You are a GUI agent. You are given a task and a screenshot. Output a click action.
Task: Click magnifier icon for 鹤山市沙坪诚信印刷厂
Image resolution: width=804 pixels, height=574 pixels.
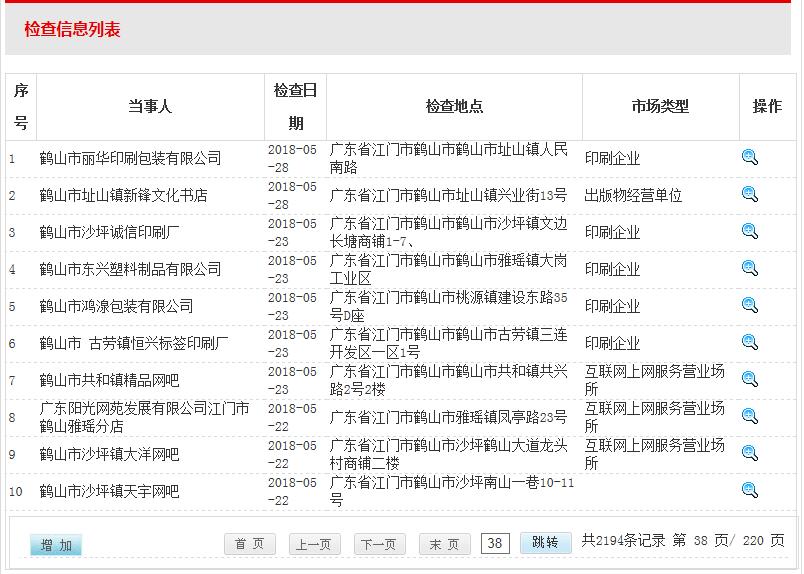749,231
